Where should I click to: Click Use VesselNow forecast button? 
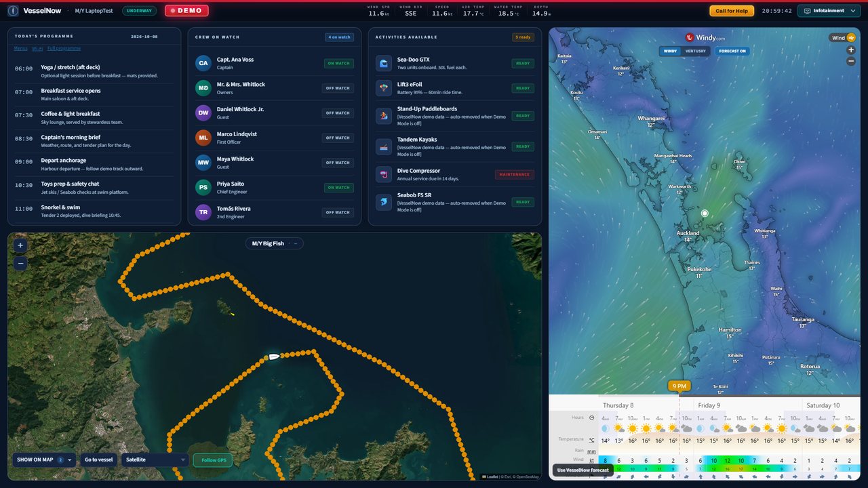click(583, 470)
